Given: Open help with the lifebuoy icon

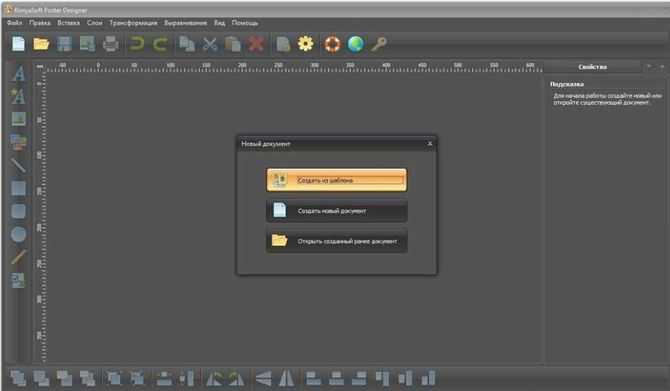Looking at the screenshot, I should [x=332, y=44].
